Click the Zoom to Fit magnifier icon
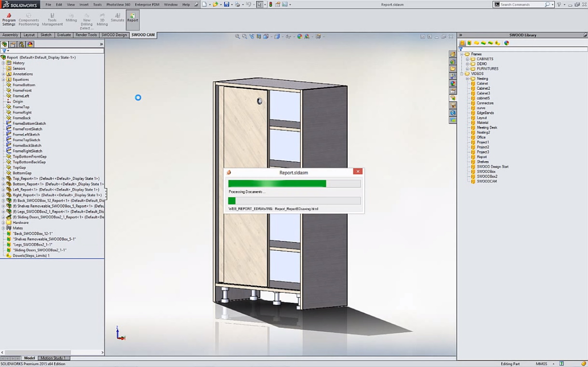This screenshot has height=367, width=588. [x=238, y=36]
